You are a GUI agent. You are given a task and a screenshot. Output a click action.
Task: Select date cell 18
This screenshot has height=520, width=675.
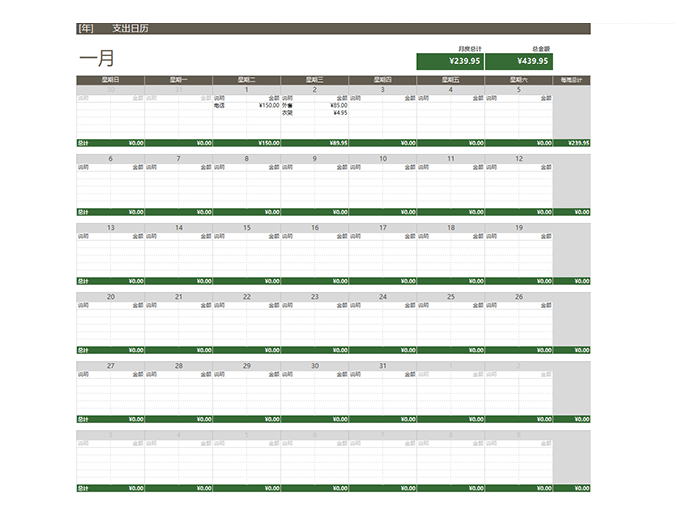click(x=451, y=228)
